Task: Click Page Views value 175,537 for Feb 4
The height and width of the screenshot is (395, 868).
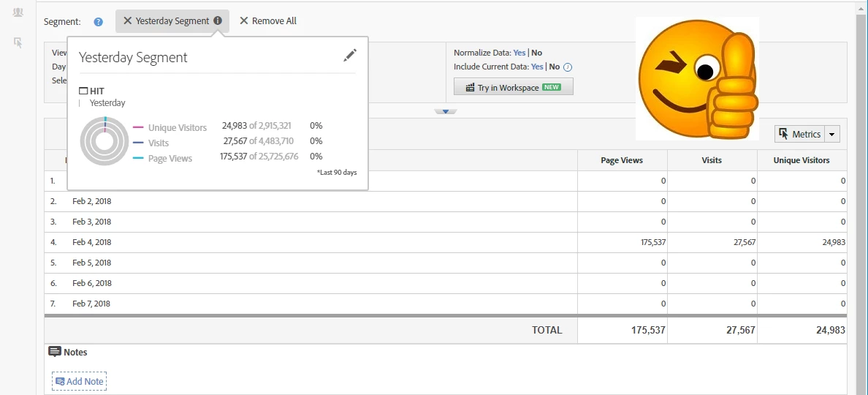Action: (x=652, y=242)
